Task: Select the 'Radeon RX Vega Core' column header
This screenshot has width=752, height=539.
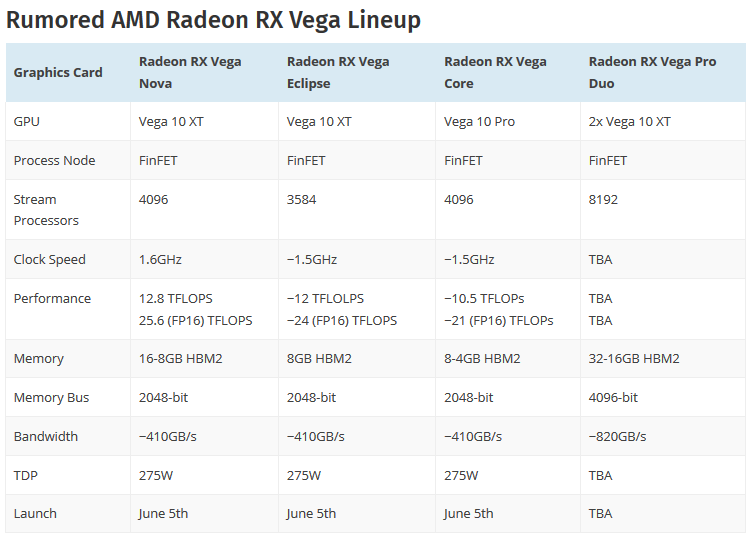Action: point(495,72)
